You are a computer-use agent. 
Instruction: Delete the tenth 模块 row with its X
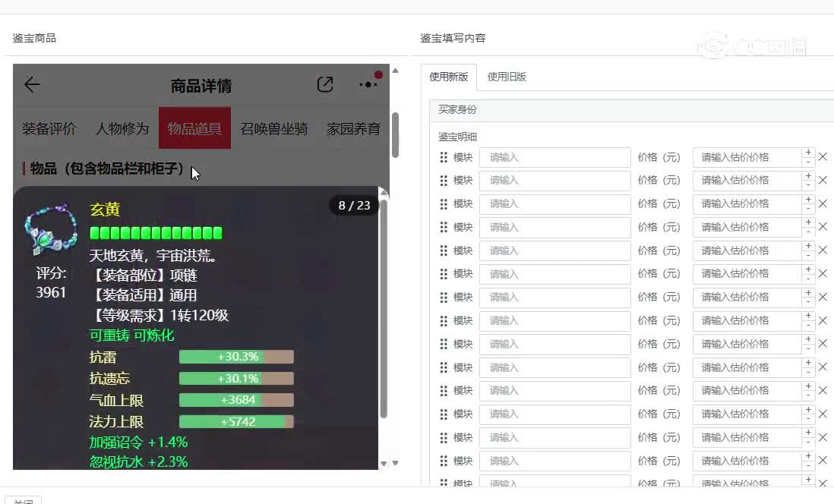click(x=823, y=367)
